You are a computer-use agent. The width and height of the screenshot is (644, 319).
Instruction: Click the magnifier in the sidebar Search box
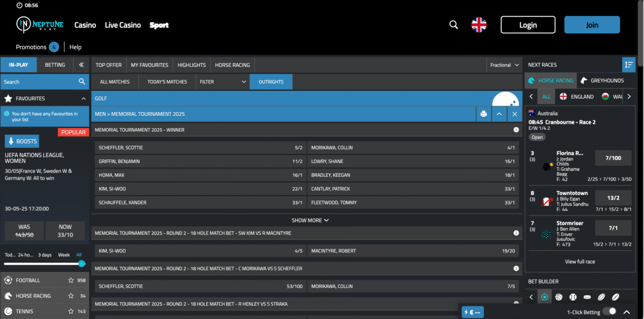coord(82,81)
